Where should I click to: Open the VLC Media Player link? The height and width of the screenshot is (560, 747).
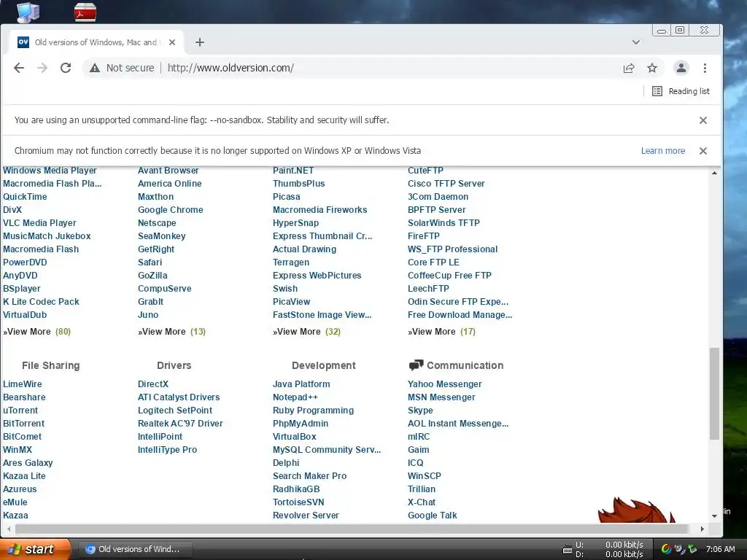point(39,223)
